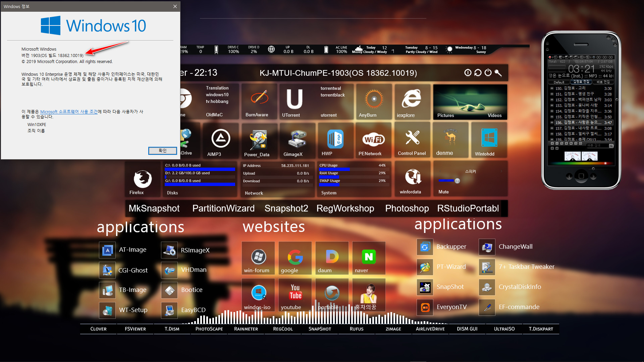
Task: Launch the Wintohdd tile
Action: pos(489,140)
